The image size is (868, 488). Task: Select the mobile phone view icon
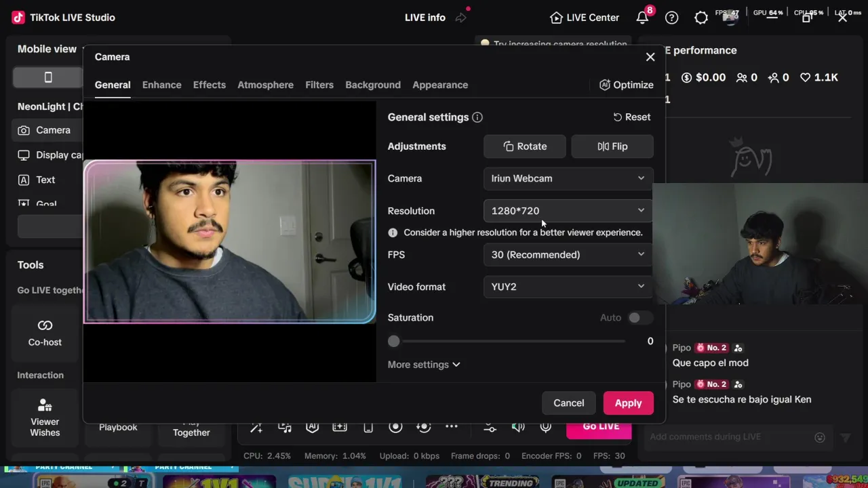pos(48,77)
